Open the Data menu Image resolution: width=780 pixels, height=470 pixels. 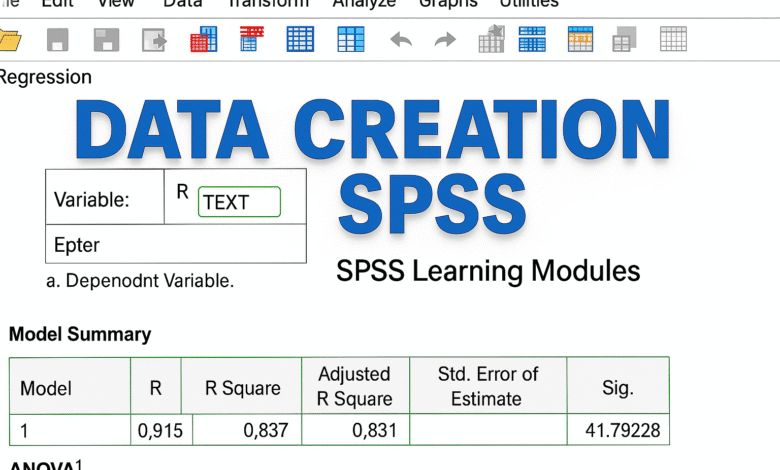183,3
